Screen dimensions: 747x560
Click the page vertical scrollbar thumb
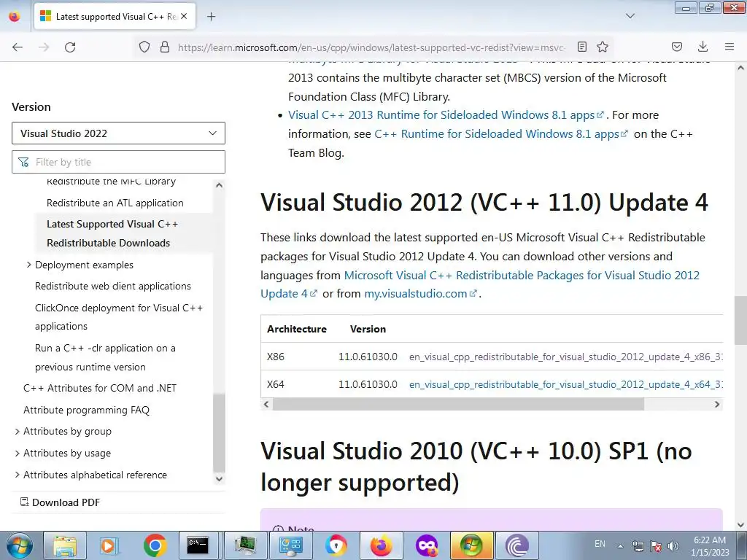click(740, 320)
